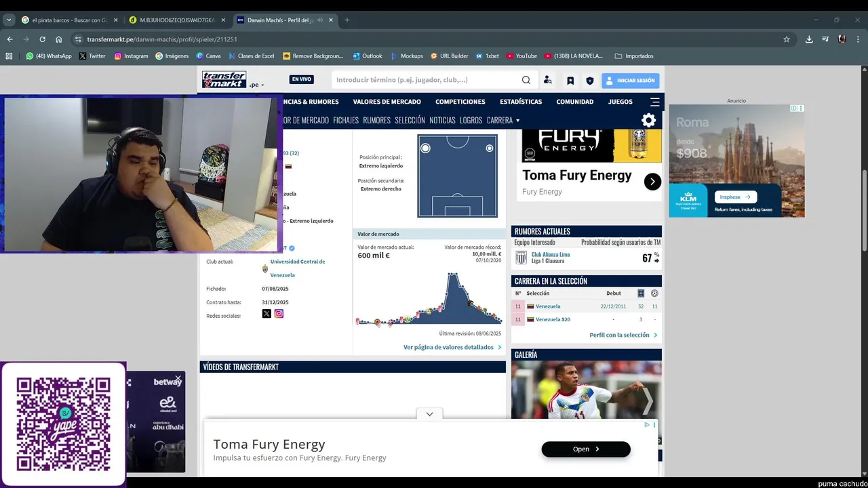
Task: Bookmark this page with the star icon
Action: [787, 39]
